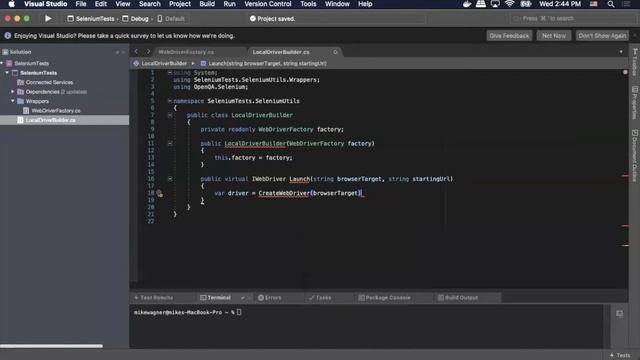Collapse the constructor fold on line 11
Viewport: 640px width, 360px height.
[170, 143]
